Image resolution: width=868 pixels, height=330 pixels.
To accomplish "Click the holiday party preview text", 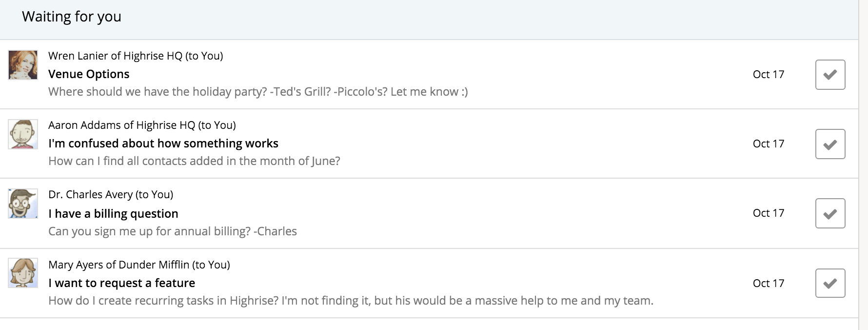I will (x=258, y=92).
